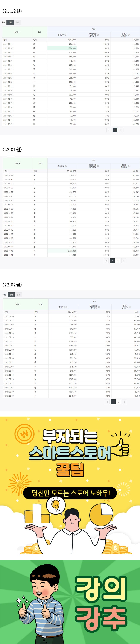This screenshot has height=644, width=140.
Task: Click help icon beside 모바일비율 in January table
Action: 98,166
